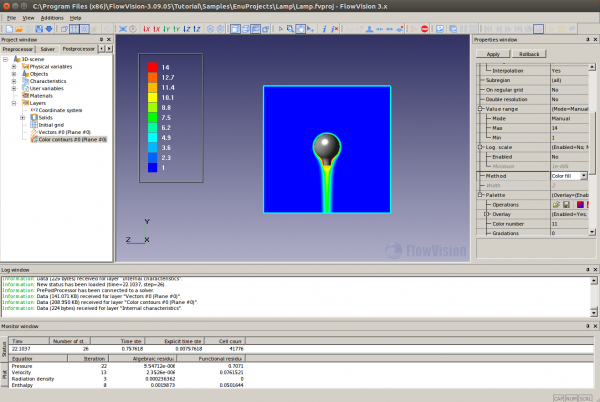
Task: Toggle the Project window layout button
Action: point(235,29)
